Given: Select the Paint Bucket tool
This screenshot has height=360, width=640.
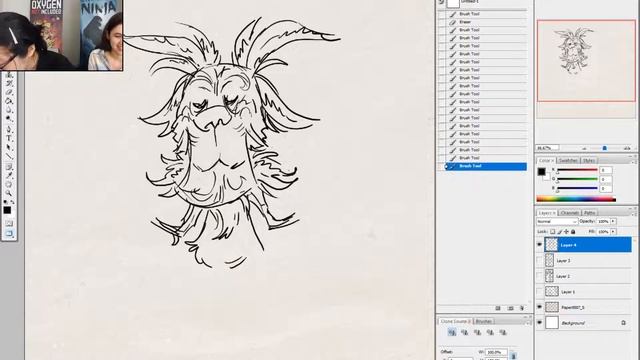Looking at the screenshot, I should pos(9,101).
